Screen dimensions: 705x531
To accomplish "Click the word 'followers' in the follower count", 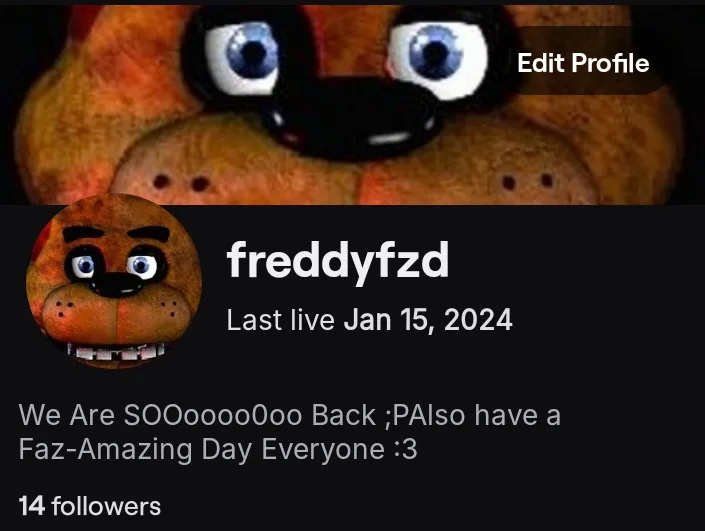I will (106, 506).
